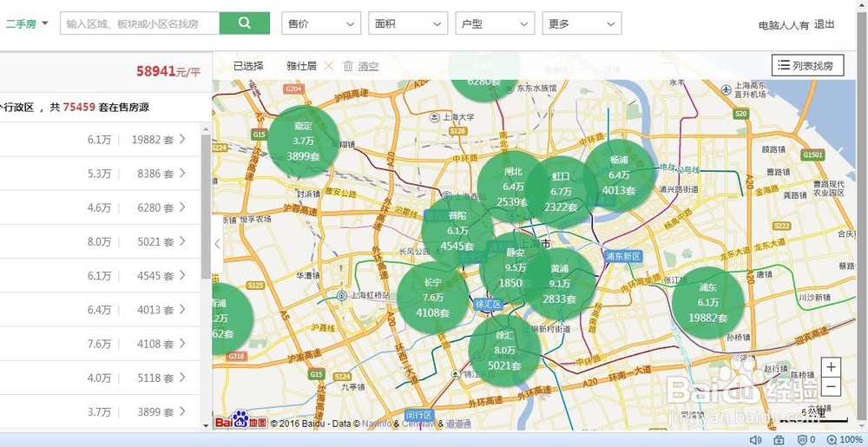Click the 徐汇区 map label
The width and height of the screenshot is (868, 447).
(488, 304)
